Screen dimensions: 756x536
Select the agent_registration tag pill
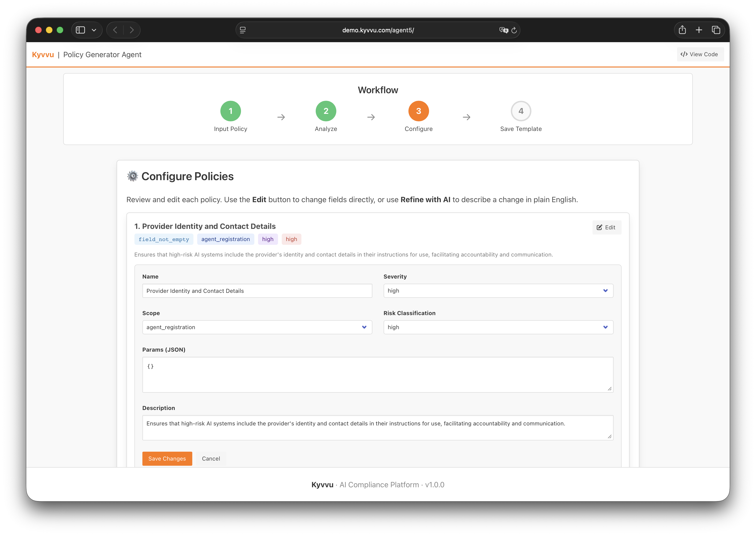(x=225, y=239)
